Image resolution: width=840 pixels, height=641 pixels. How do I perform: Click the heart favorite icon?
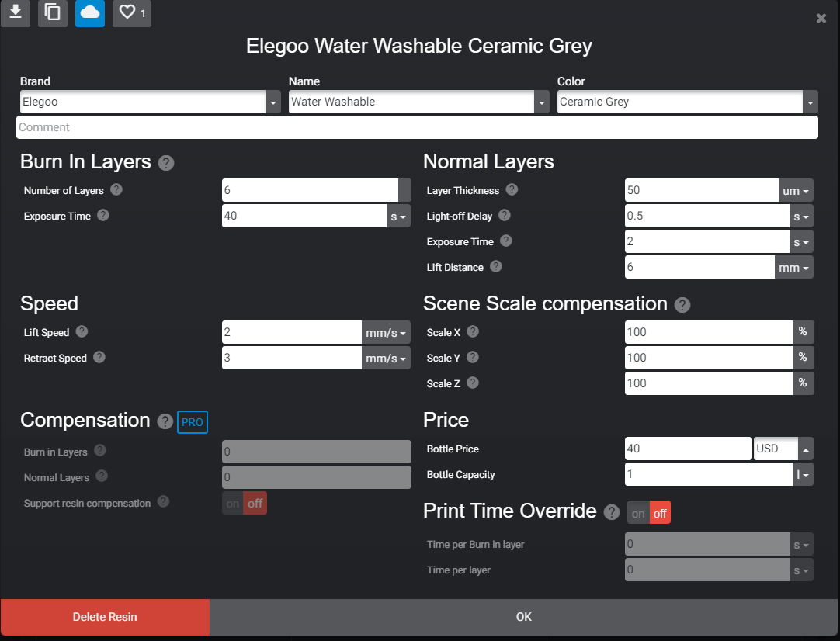click(x=127, y=13)
